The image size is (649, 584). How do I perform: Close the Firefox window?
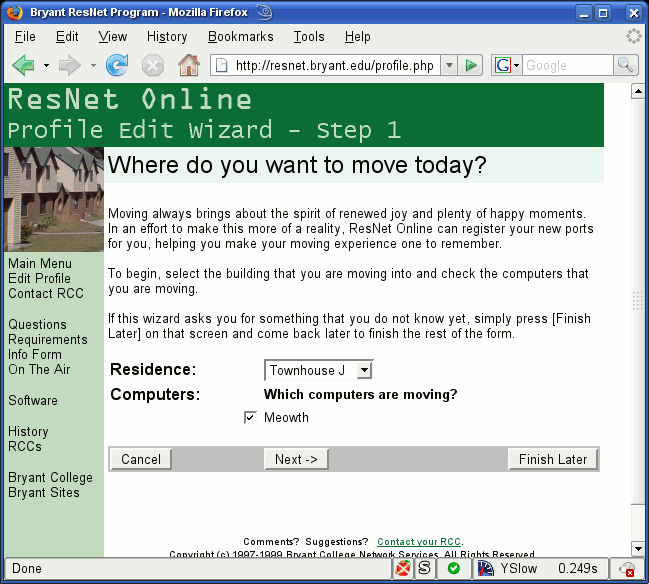pos(634,13)
